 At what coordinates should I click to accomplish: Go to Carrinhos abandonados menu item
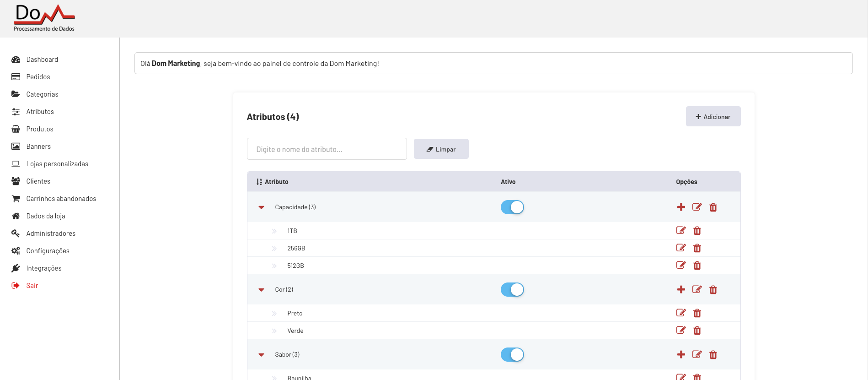coord(61,199)
